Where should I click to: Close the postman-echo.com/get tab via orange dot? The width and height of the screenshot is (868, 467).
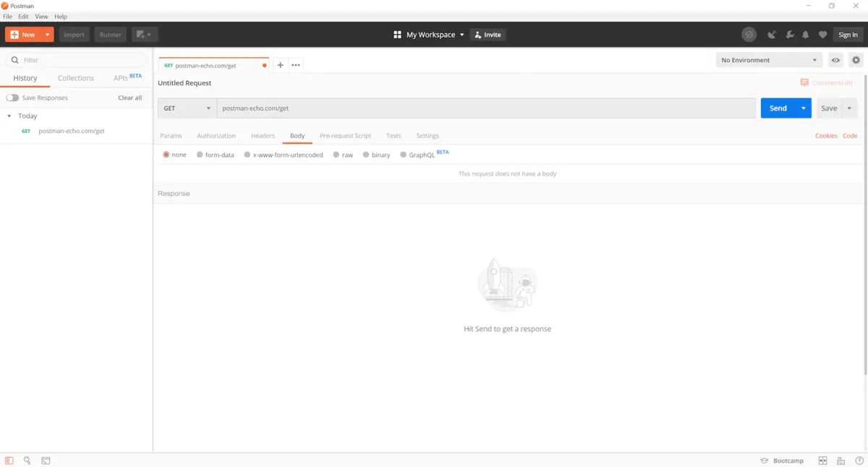[265, 66]
